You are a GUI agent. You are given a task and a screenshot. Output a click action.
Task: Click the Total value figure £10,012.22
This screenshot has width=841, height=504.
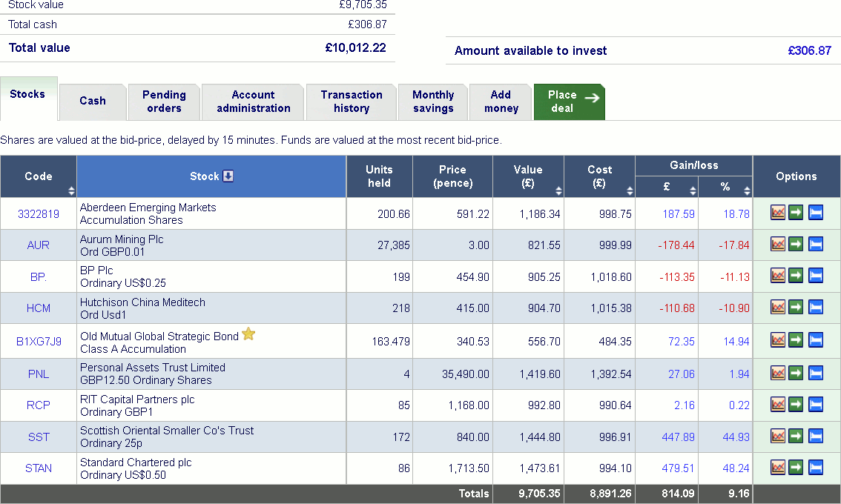click(355, 47)
